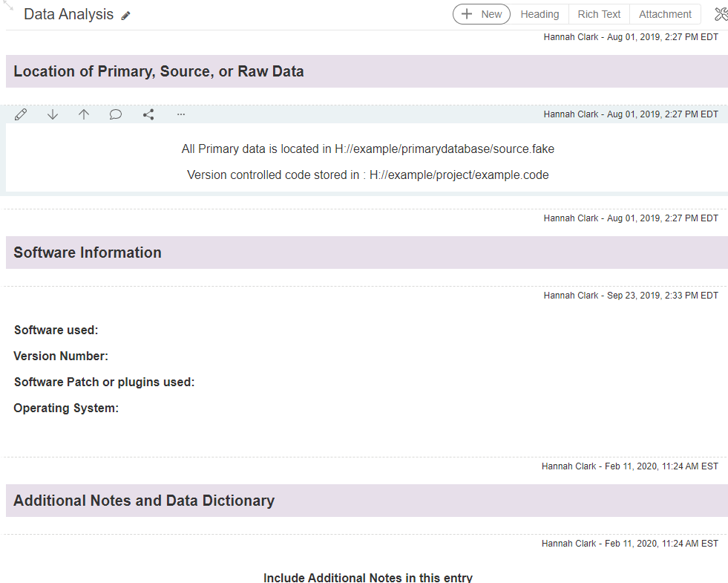728x583 pixels.
Task: Add a Heading entry from the toolbar
Action: click(540, 14)
